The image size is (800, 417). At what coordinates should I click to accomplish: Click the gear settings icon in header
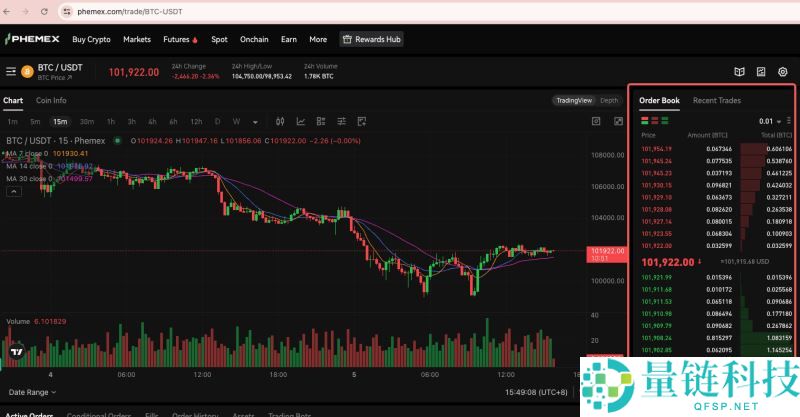783,72
